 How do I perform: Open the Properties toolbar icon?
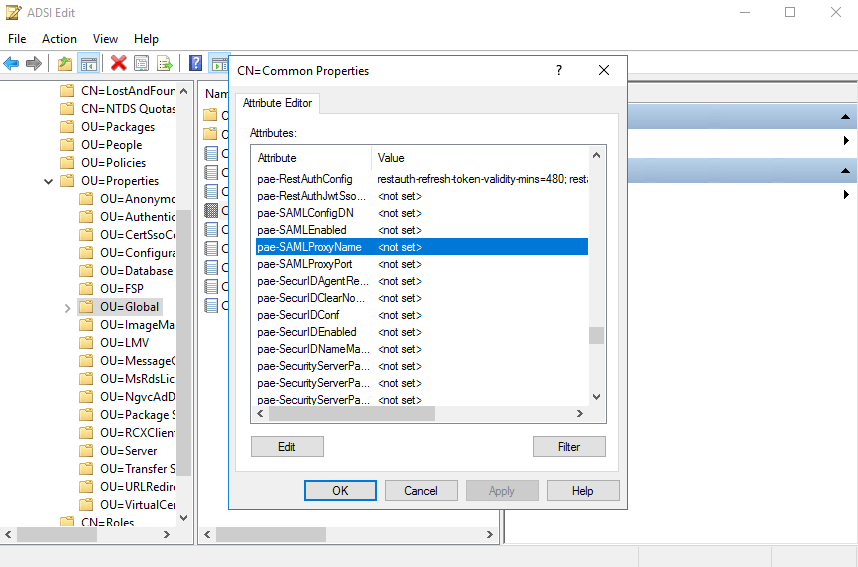[x=141, y=63]
